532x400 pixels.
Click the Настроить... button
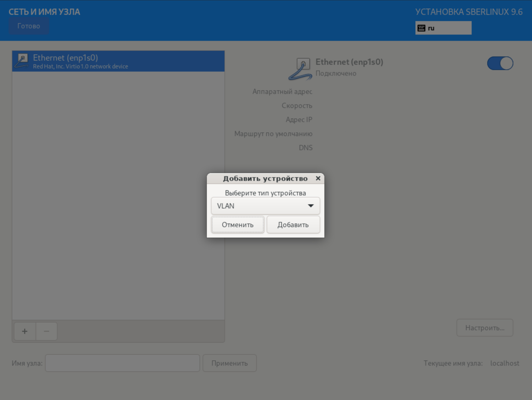485,328
